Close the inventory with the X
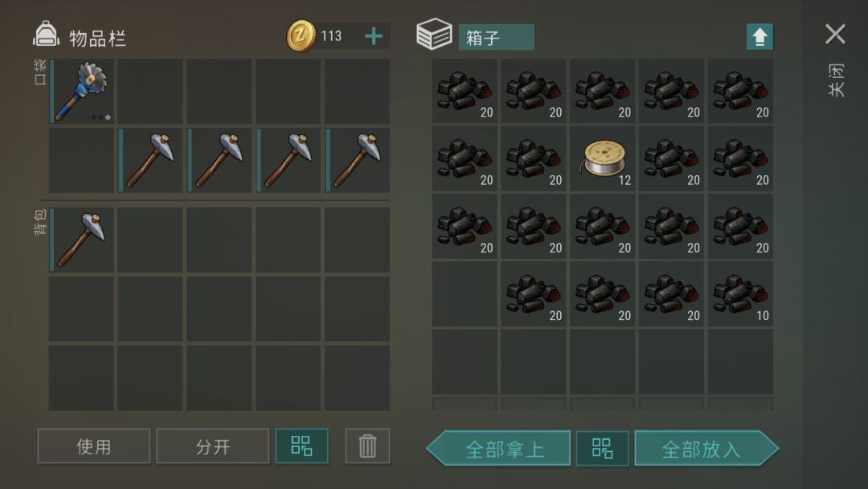The width and height of the screenshot is (868, 489). click(x=835, y=35)
